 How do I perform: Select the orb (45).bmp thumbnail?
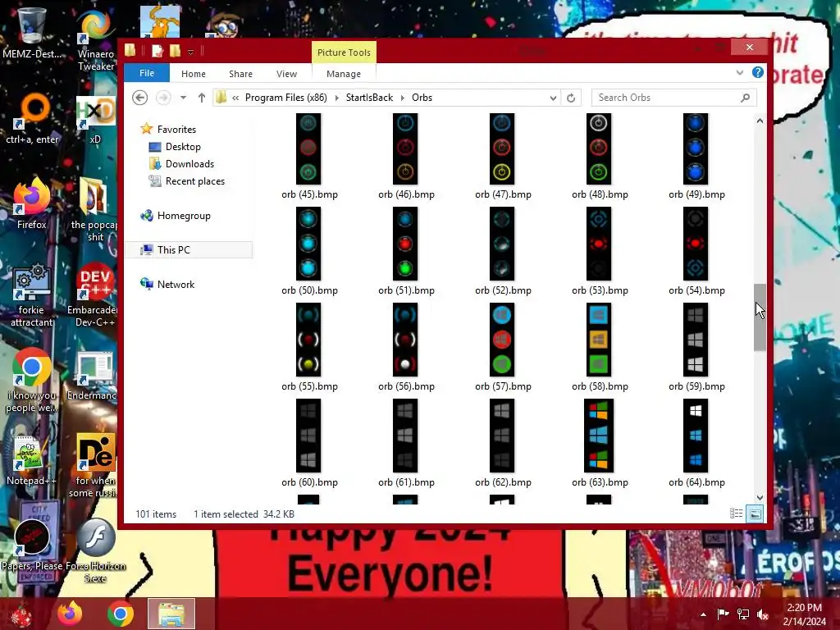pyautogui.click(x=308, y=148)
